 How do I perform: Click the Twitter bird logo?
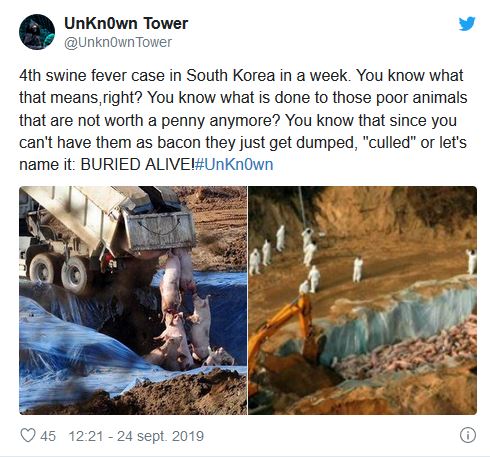pos(467,24)
